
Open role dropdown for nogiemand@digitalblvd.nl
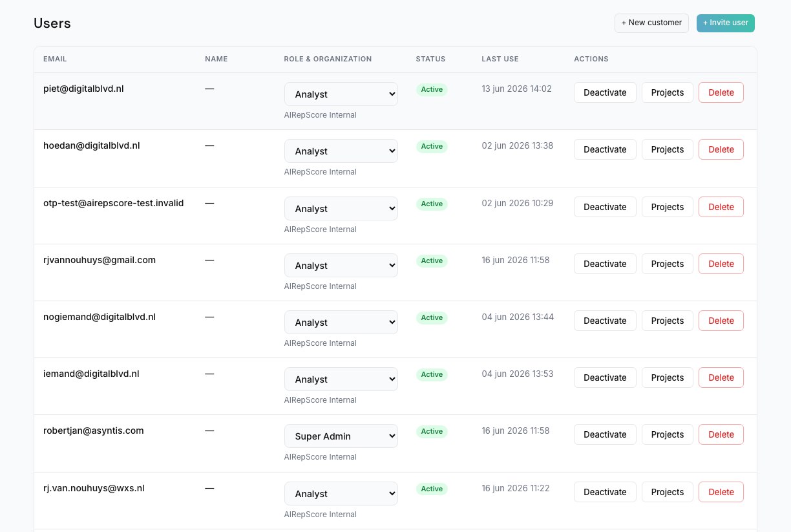341,323
